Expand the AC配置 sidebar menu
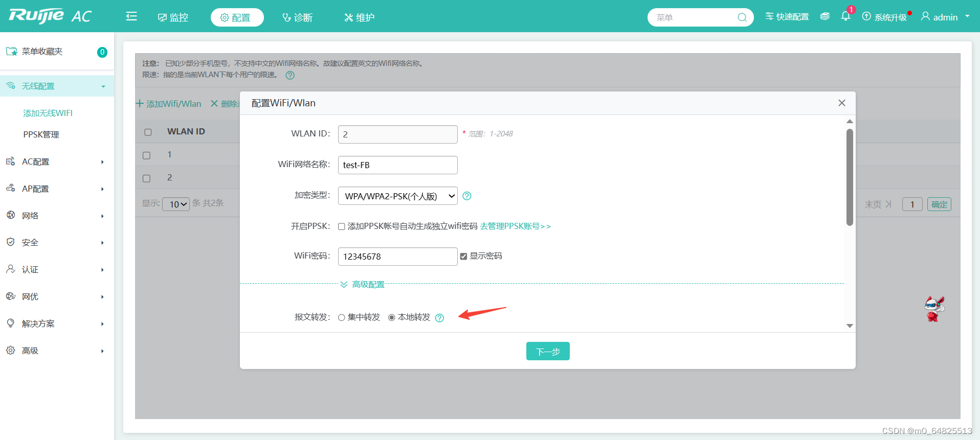This screenshot has height=440, width=980. point(57,161)
